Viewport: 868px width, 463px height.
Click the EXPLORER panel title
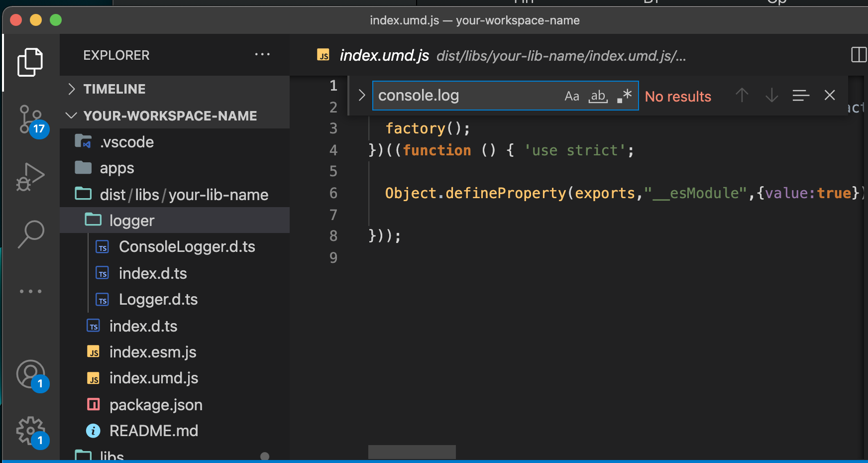click(x=116, y=55)
